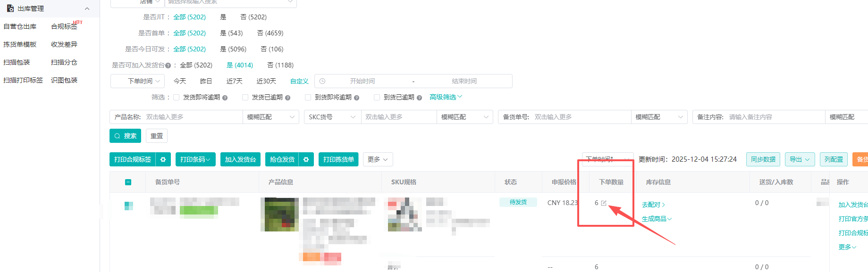868x272 pixels.
Task: Click the 出库管理 menu icon
Action: (x=10, y=8)
